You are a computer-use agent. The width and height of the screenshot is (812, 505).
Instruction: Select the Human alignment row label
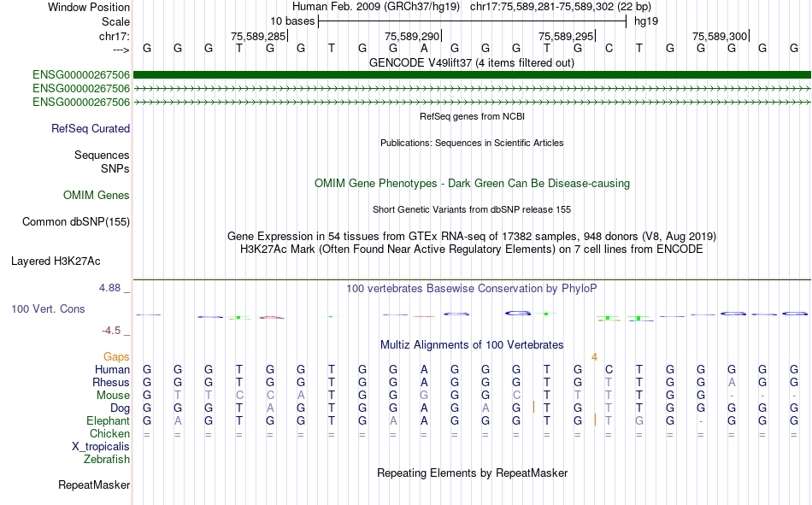click(112, 369)
